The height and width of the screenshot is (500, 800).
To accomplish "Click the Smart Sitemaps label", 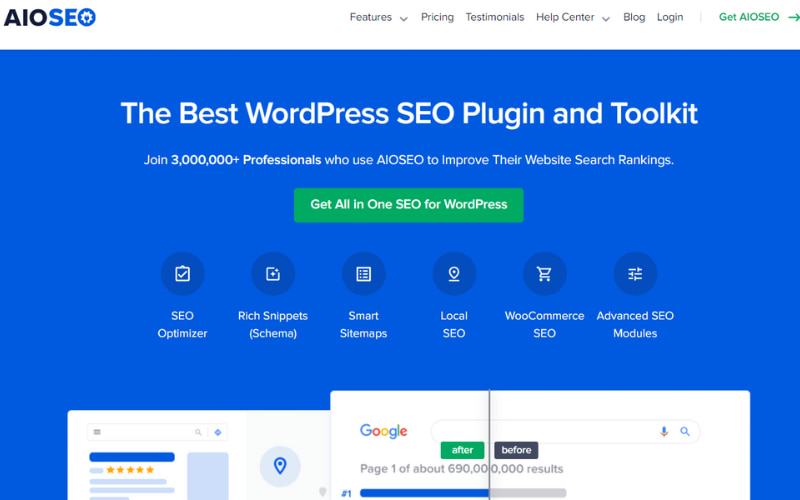I will [363, 324].
